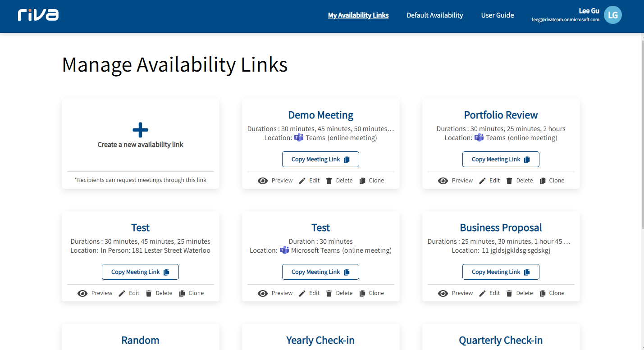The width and height of the screenshot is (644, 350).
Task: Click the eye Preview icon on Portfolio Review
Action: click(x=443, y=181)
